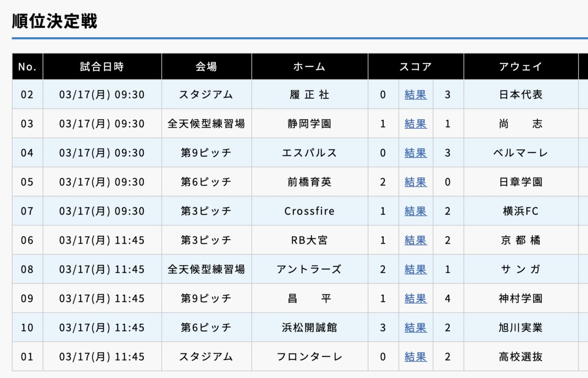Open the 結果 link for アントラーズ match
The width and height of the screenshot is (588, 378).
point(416,269)
